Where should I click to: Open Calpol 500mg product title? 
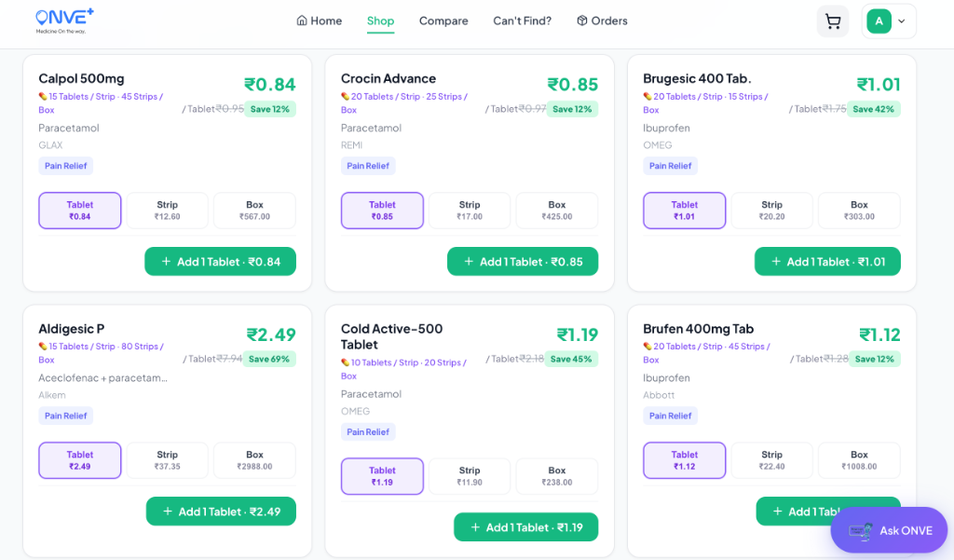tap(82, 78)
